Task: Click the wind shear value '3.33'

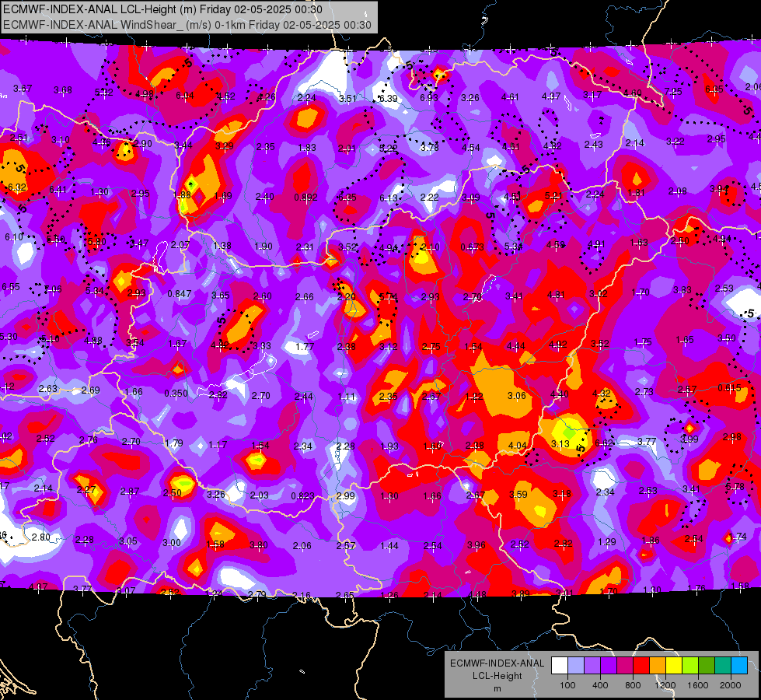Action: 262,346
